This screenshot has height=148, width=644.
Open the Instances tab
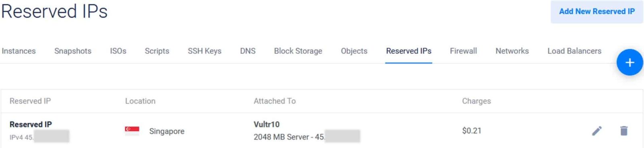tap(19, 51)
